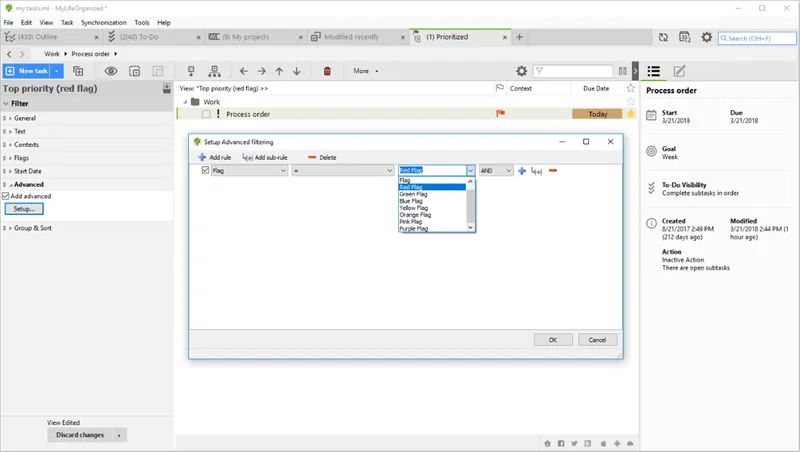
Task: Uncheck the Add advanced checkbox
Action: 6,196
